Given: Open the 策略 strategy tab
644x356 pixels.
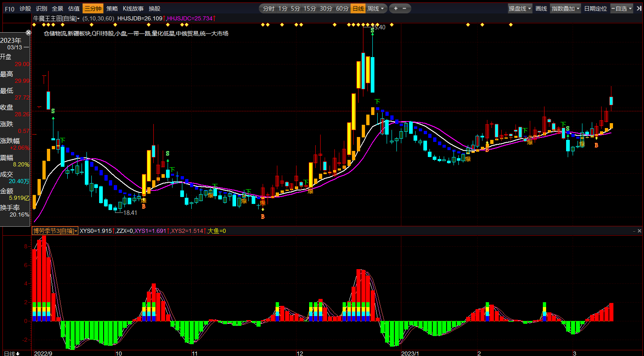Looking at the screenshot, I should pyautogui.click(x=112, y=9).
